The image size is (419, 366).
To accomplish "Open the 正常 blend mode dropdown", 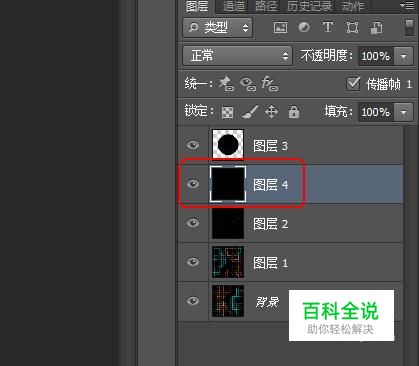I will click(x=237, y=56).
